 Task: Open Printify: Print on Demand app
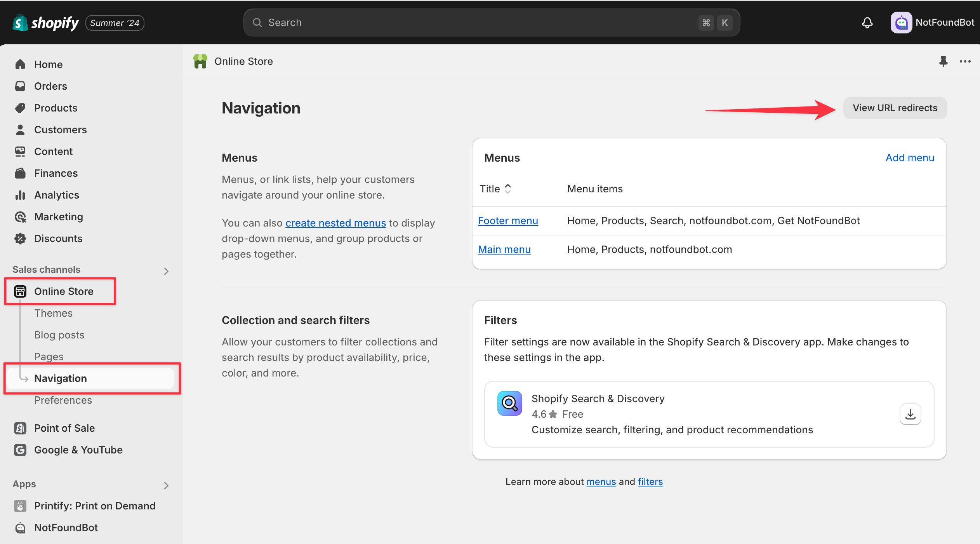click(95, 506)
